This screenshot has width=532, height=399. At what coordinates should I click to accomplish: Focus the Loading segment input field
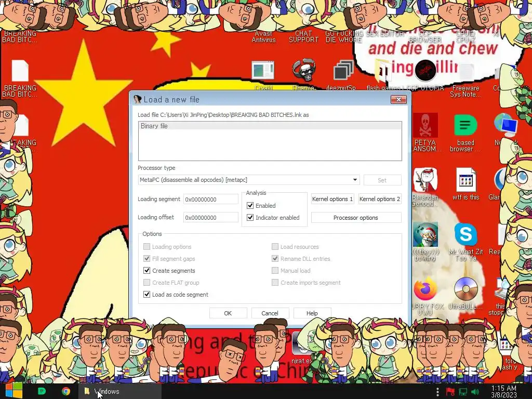point(211,199)
